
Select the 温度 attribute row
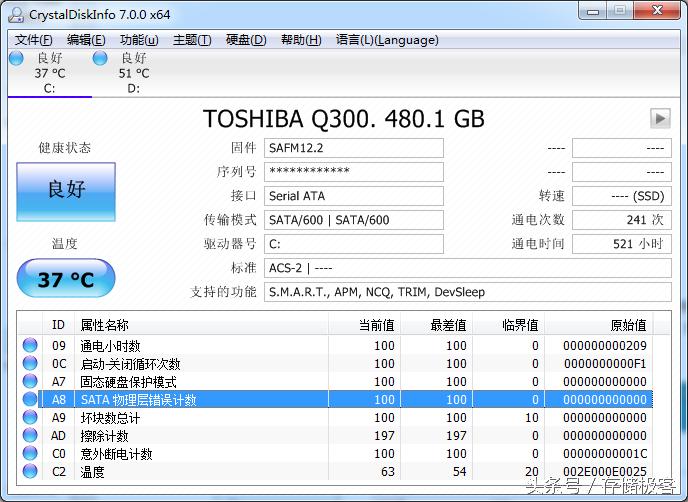(336, 471)
